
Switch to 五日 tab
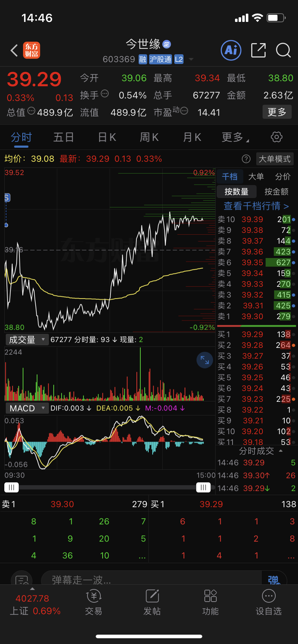click(64, 137)
